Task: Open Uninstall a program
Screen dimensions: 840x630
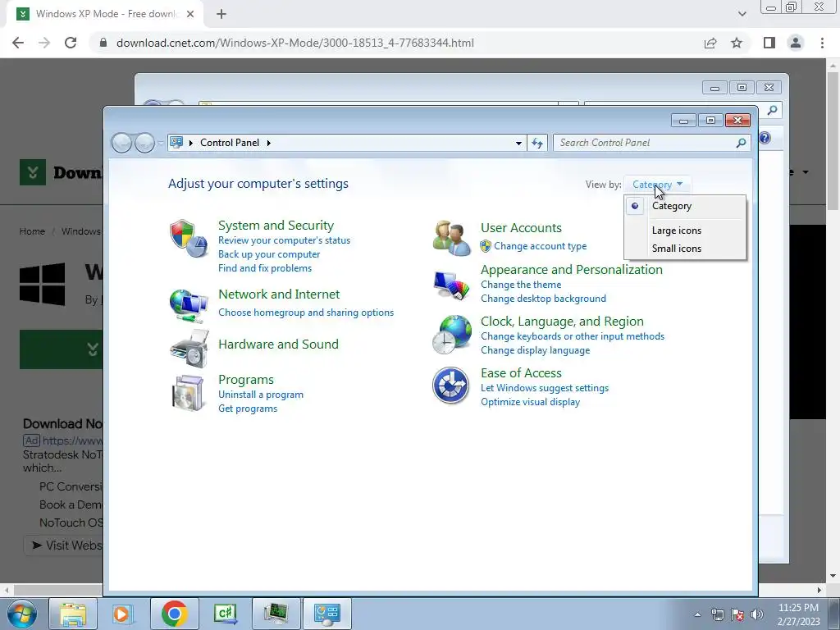Action: point(261,395)
